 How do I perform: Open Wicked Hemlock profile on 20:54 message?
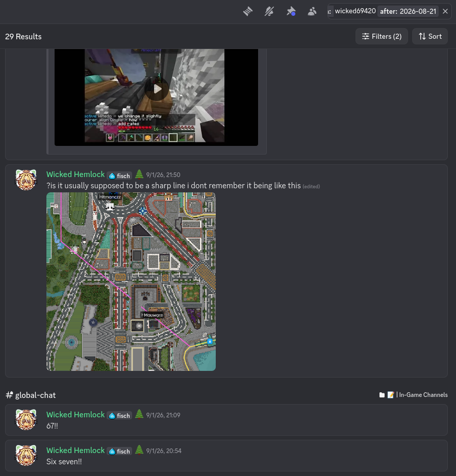click(75, 450)
